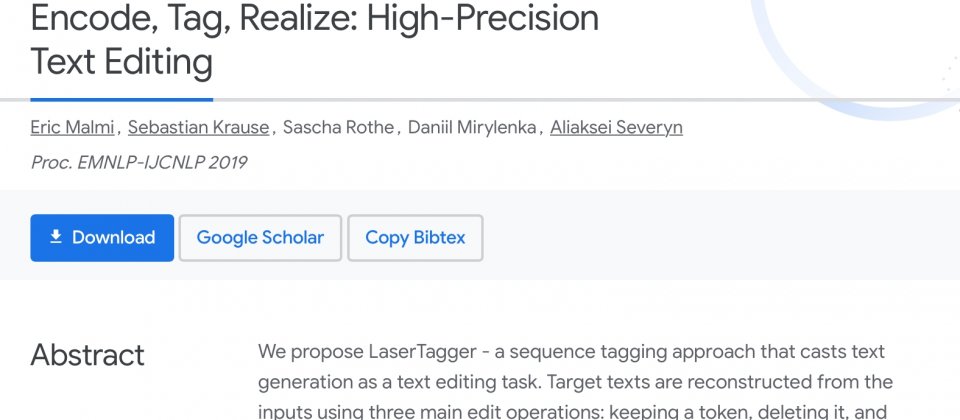960x420 pixels.
Task: Click the paper title heading
Action: click(315, 40)
